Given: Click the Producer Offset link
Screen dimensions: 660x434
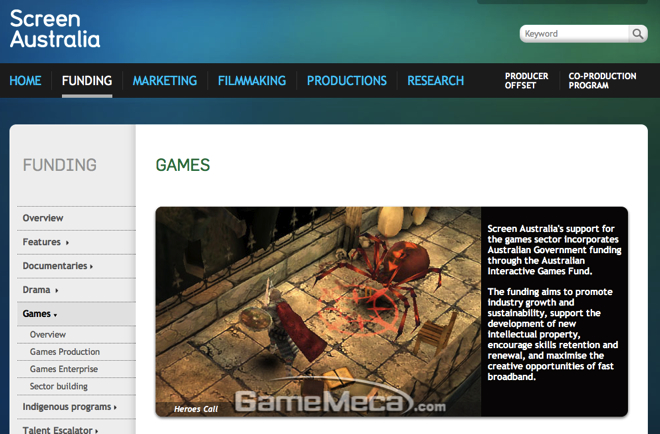Looking at the screenshot, I should [x=526, y=81].
